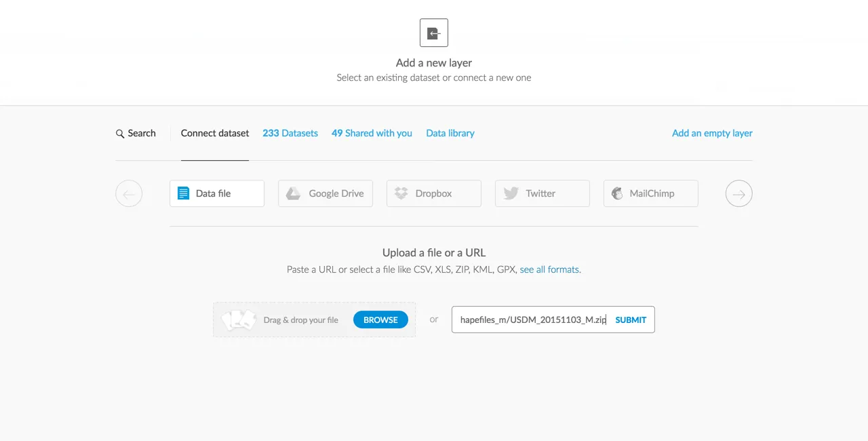The image size is (868, 441).
Task: Click the Drag & drop your file text
Action: click(x=301, y=320)
